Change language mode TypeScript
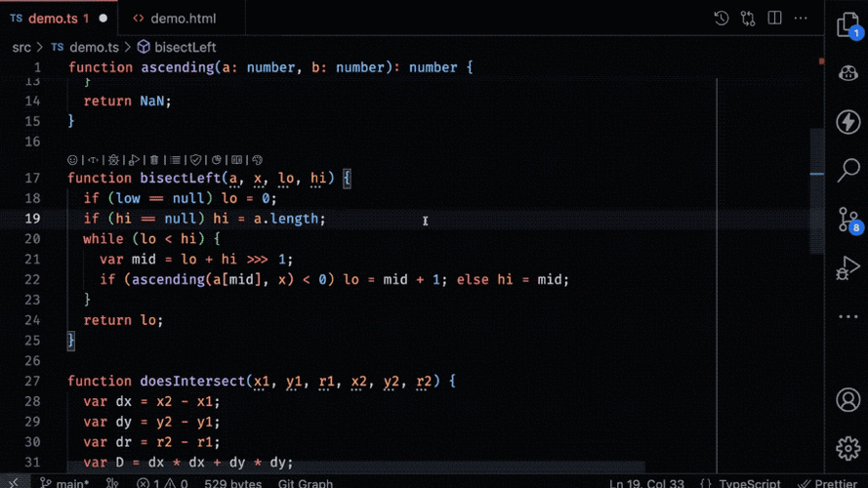Screen dimensions: 868x488 (750, 483)
